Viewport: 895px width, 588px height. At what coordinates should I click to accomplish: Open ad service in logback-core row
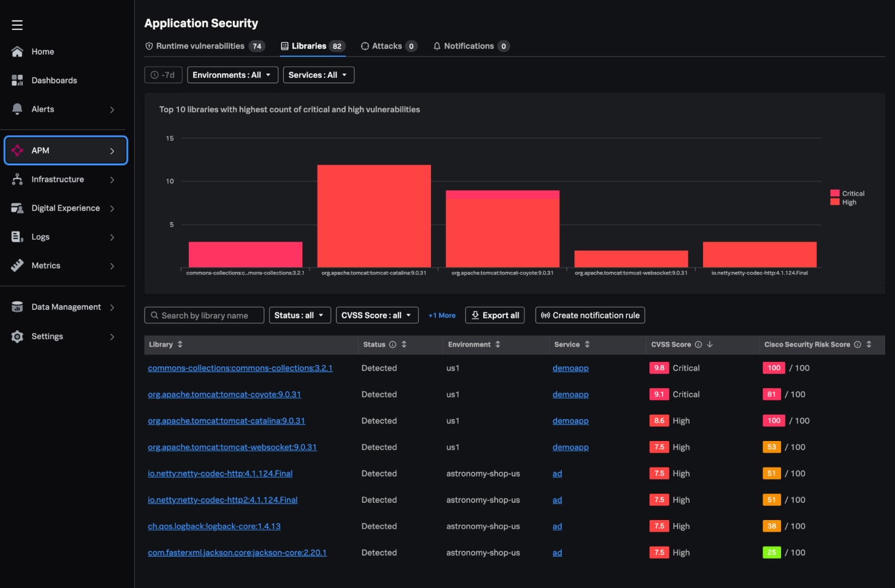[x=557, y=526]
